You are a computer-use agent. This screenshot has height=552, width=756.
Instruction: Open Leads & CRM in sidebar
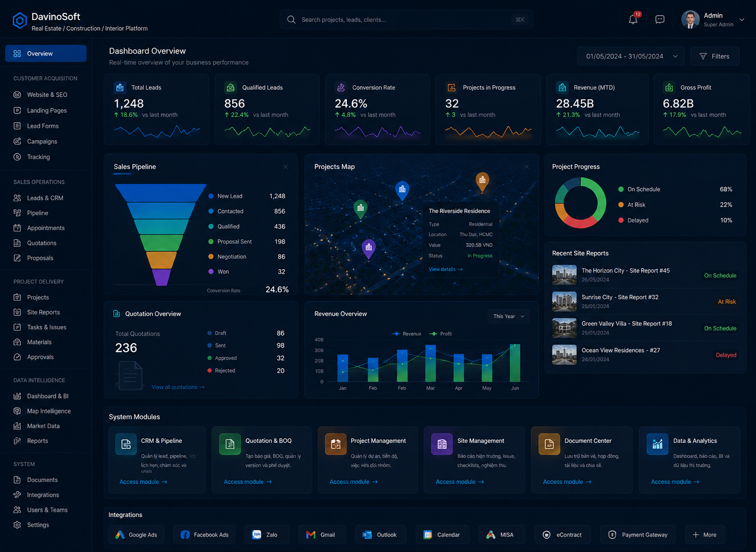pos(46,198)
